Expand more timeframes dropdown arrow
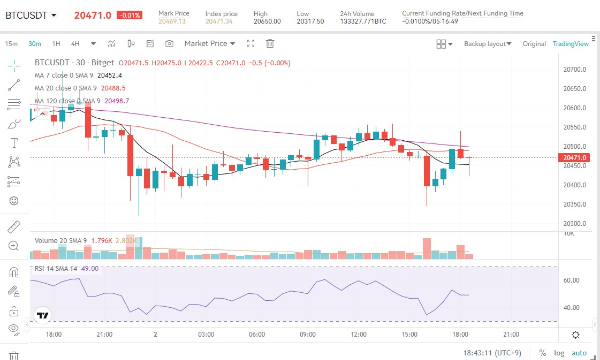 pyautogui.click(x=93, y=44)
